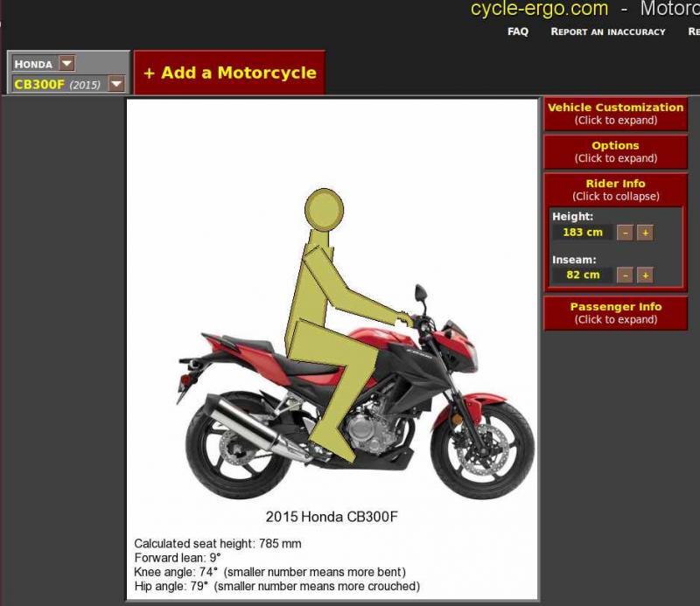Click the cycle-ergo.com site title
This screenshot has height=606, width=700.
(x=539, y=9)
